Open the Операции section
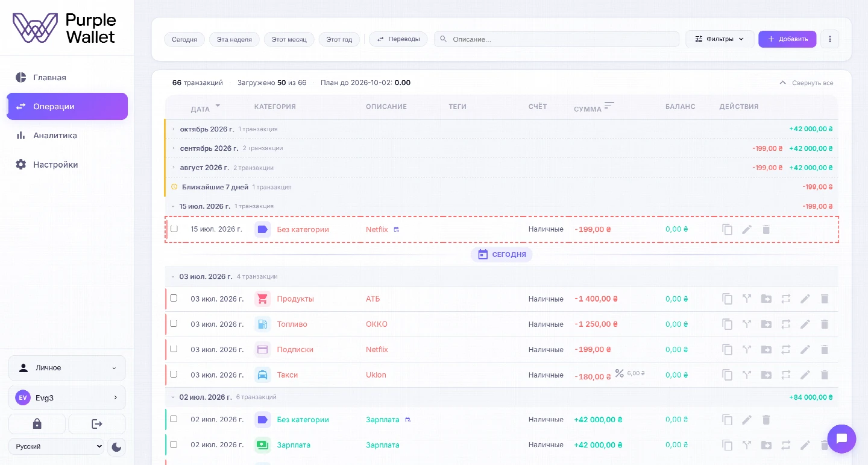Viewport: 868px width, 465px height. [x=67, y=106]
